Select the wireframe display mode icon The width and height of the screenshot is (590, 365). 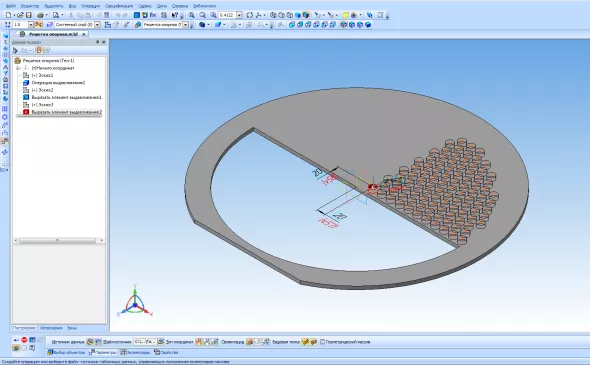click(273, 15)
